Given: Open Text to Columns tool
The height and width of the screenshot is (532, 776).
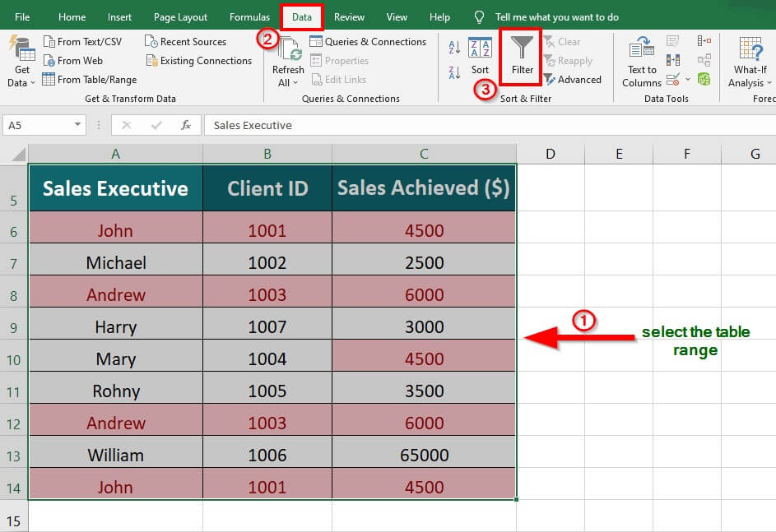Looking at the screenshot, I should click(642, 62).
